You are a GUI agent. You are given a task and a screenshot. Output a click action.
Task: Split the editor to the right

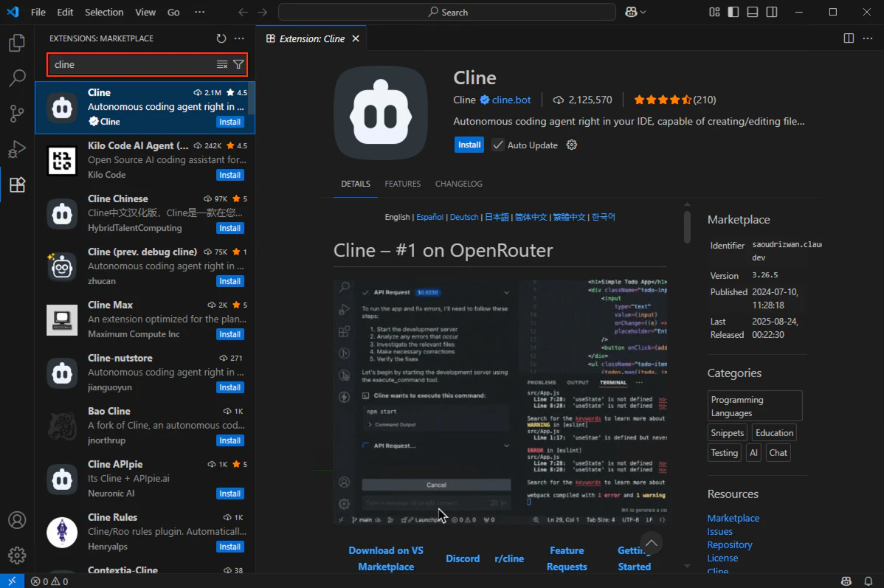[x=849, y=38]
